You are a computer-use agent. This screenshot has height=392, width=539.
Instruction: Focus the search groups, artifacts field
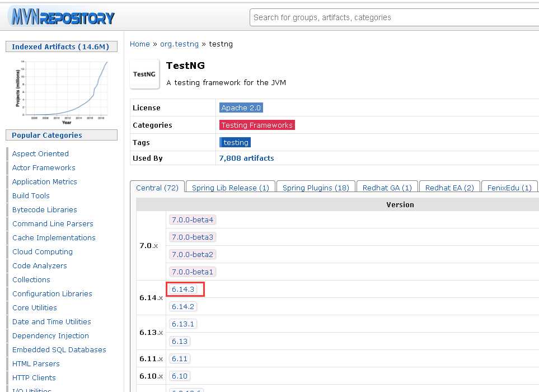coord(394,17)
